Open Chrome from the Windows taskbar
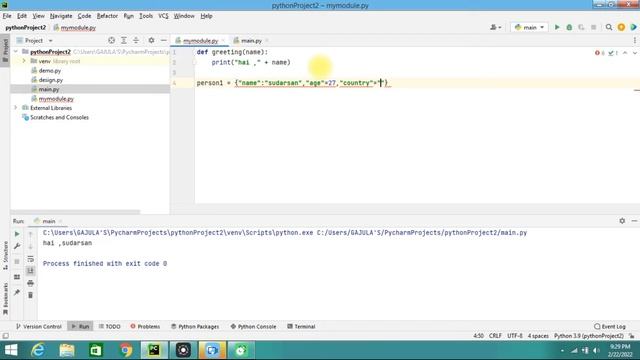 coord(126,350)
